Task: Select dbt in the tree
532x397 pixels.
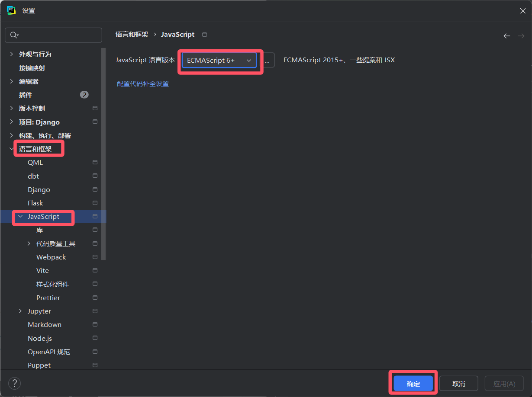Action: click(33, 176)
